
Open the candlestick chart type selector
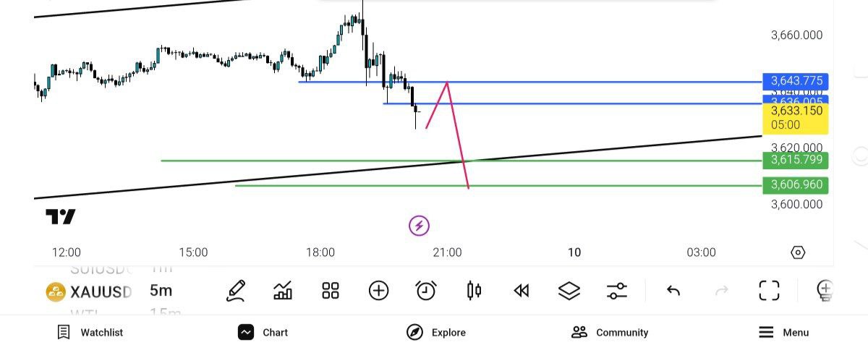click(475, 291)
